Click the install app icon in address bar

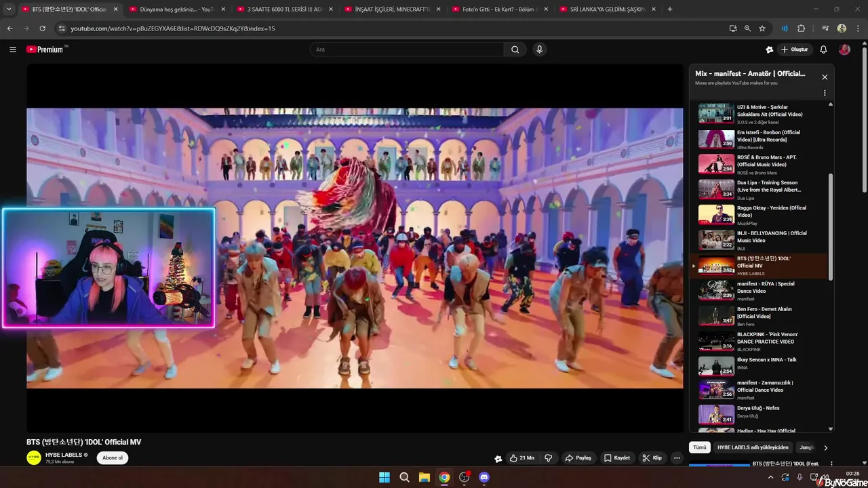tap(733, 28)
